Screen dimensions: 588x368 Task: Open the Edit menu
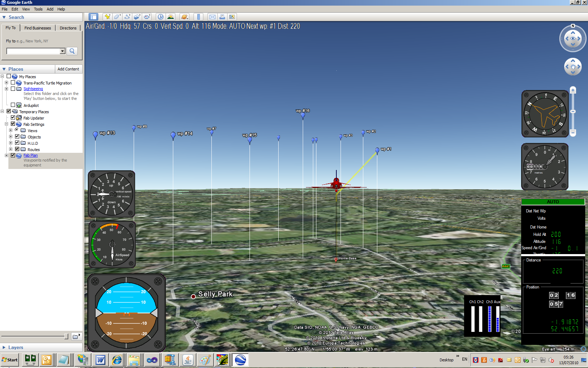(15, 9)
